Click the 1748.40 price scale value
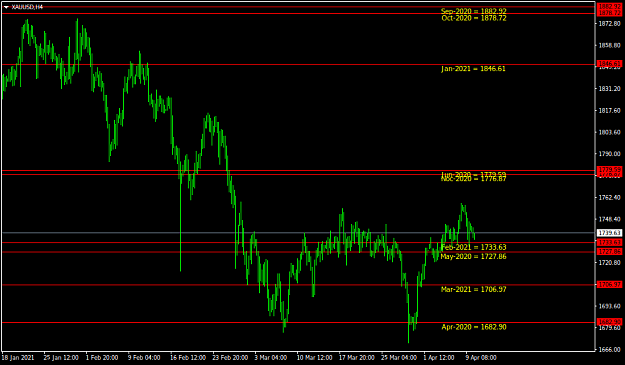Viewport: 625px width, 365px height. [609, 219]
